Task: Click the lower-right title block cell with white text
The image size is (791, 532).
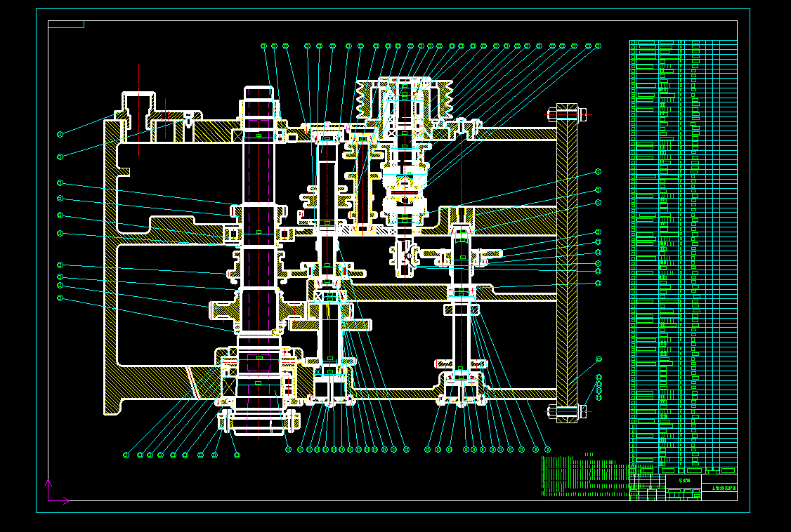Action: [719, 488]
